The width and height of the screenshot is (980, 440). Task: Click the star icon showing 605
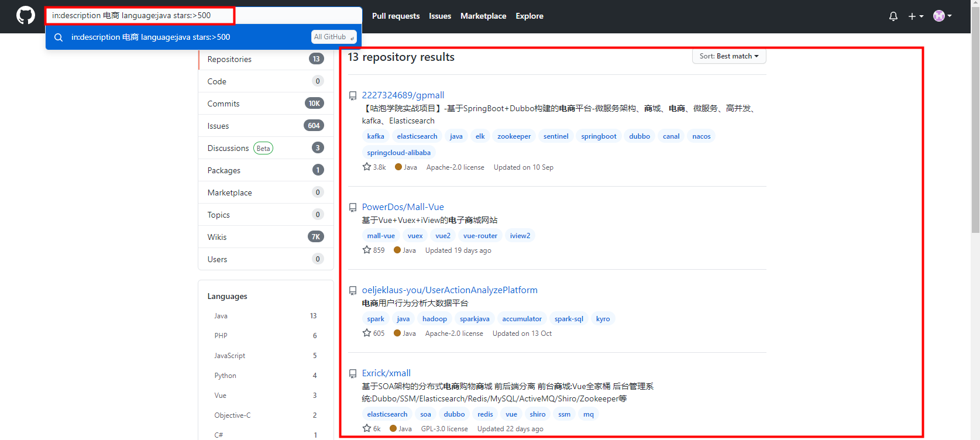(x=367, y=333)
